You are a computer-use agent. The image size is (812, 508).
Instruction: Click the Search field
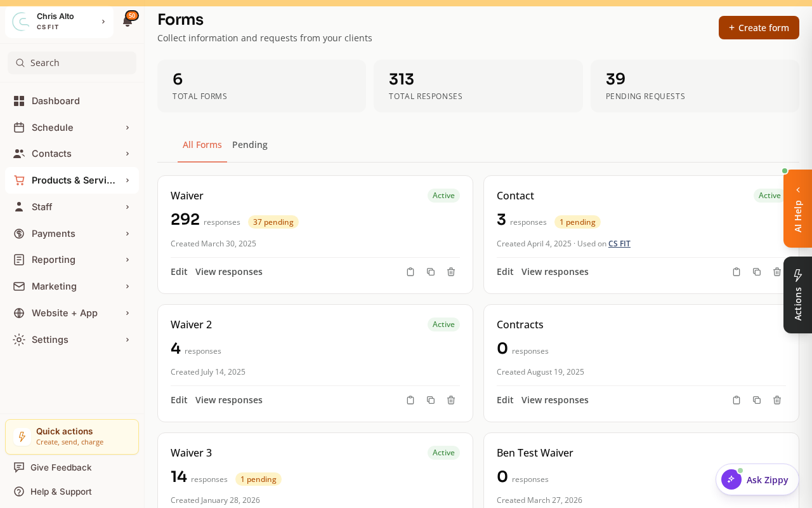click(72, 63)
